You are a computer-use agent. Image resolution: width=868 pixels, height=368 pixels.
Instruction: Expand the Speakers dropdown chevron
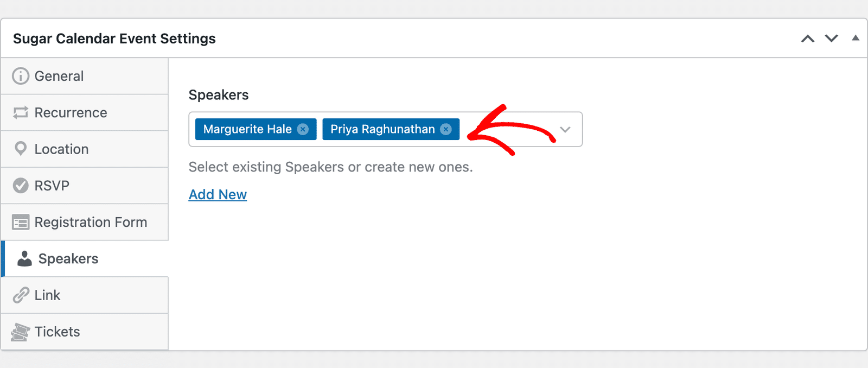click(565, 129)
